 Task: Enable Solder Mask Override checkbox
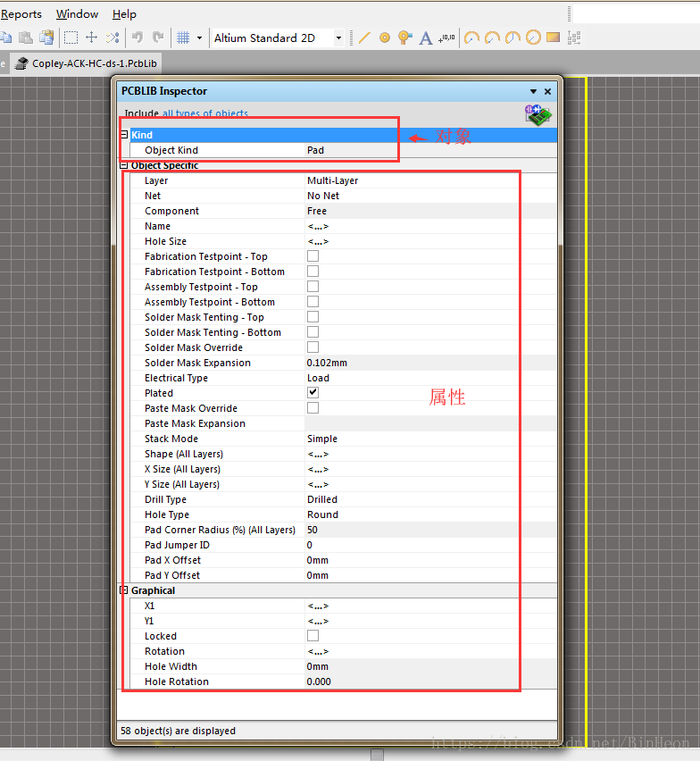point(312,347)
